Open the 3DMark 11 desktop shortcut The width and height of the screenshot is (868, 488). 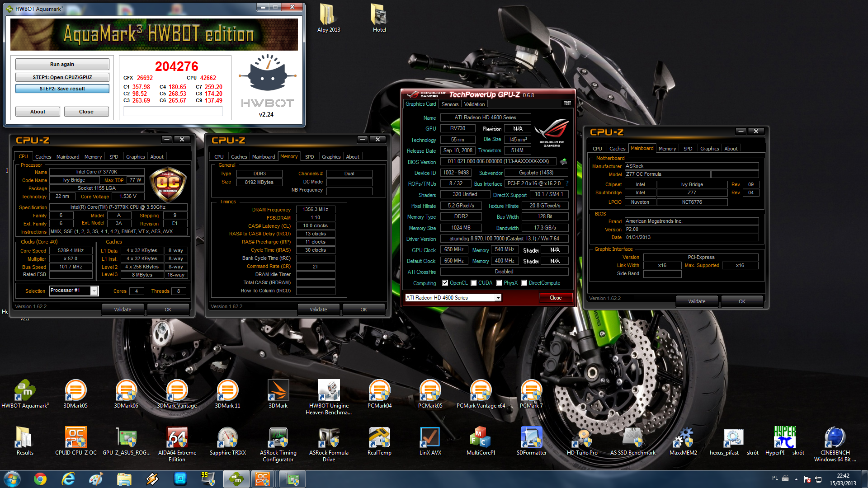[x=227, y=393]
